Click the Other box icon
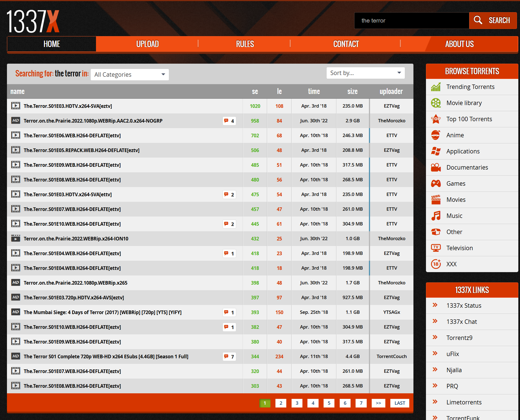 [436, 232]
